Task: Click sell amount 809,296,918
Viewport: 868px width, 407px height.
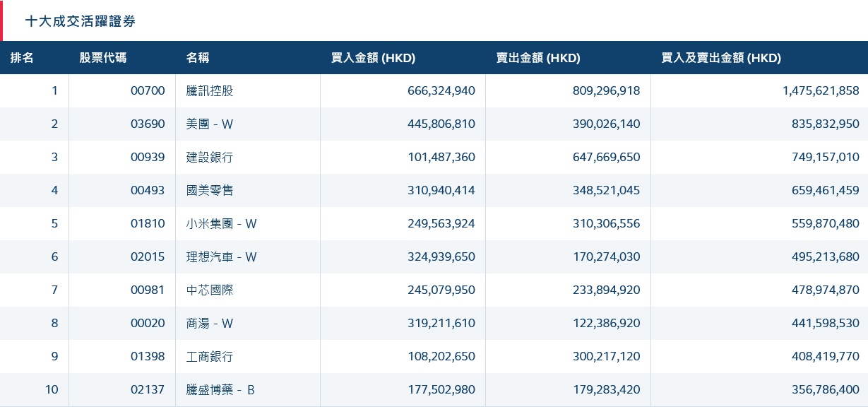Action: (607, 90)
